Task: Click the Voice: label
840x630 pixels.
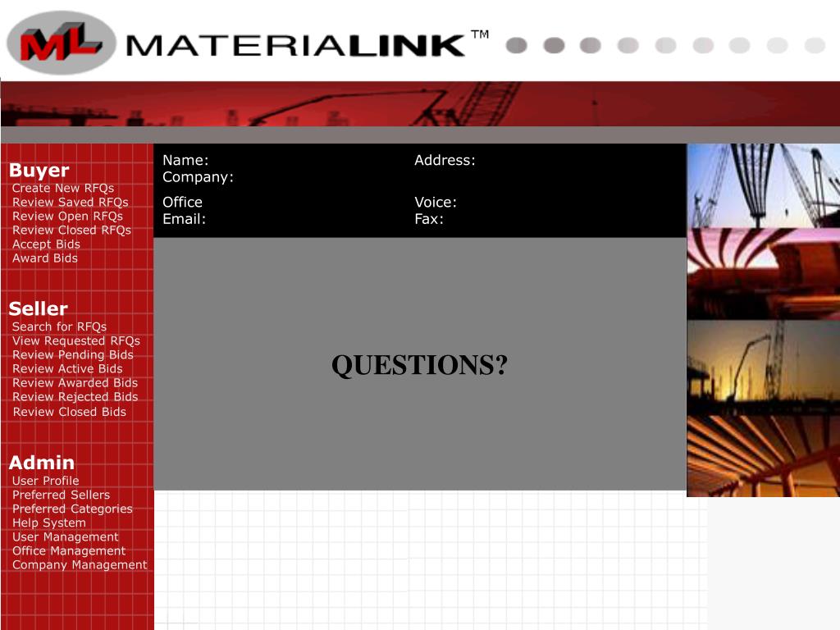Action: point(436,202)
